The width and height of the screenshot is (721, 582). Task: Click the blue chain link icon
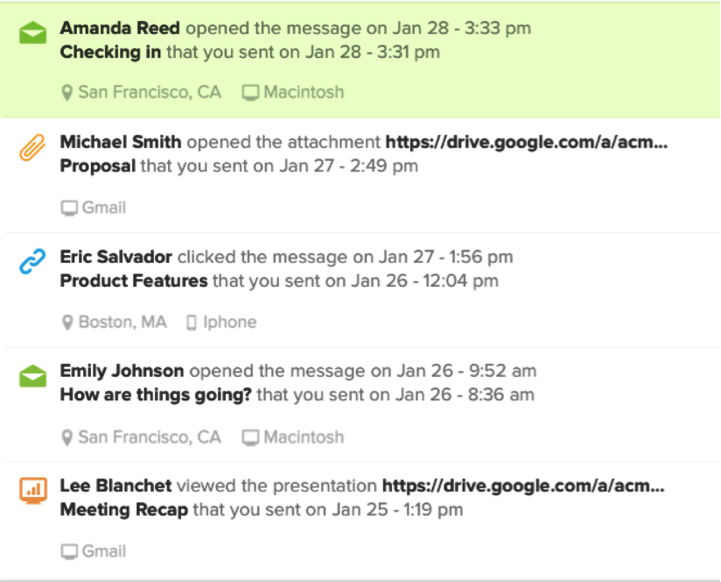(32, 261)
